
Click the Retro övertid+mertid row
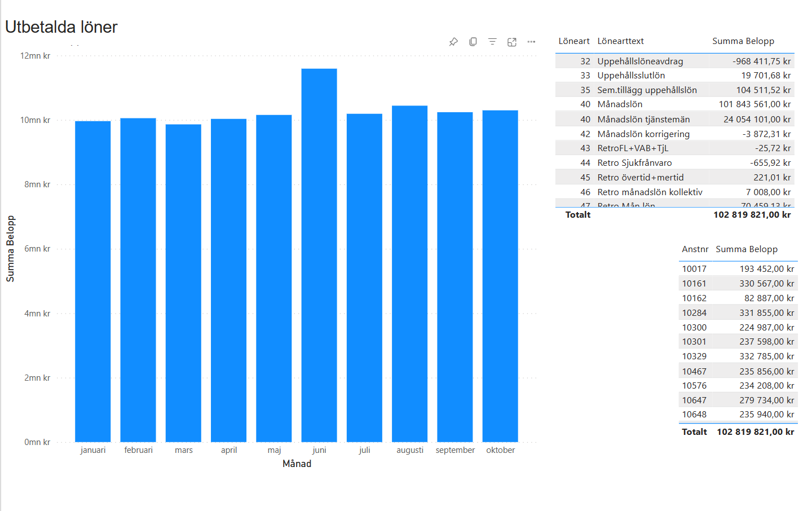click(675, 178)
